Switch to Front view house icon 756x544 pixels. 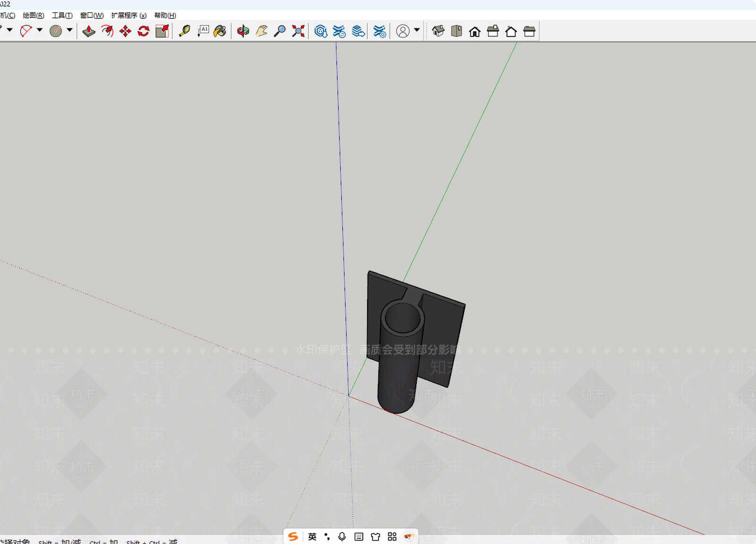[x=475, y=32]
